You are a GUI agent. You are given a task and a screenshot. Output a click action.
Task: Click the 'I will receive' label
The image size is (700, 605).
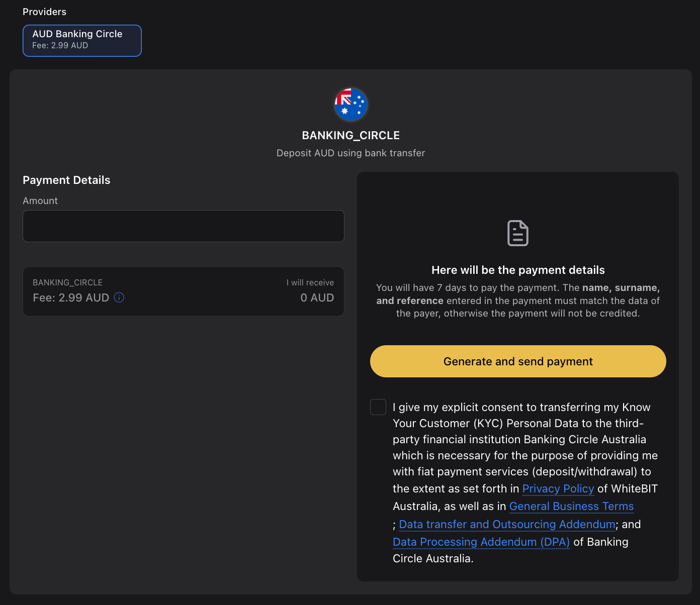[x=310, y=282]
